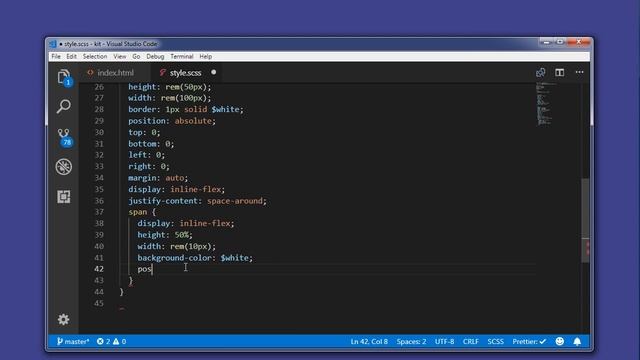The image size is (640, 360).
Task: Switch to the index.html tab
Action: (x=115, y=73)
